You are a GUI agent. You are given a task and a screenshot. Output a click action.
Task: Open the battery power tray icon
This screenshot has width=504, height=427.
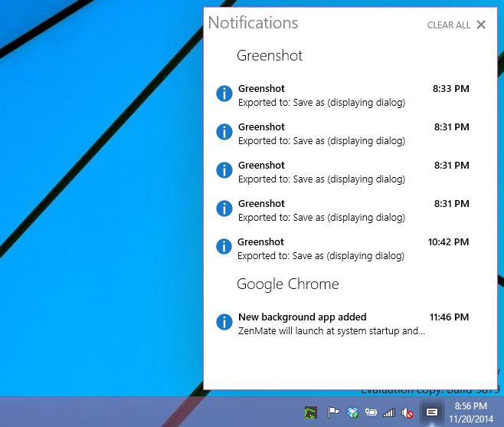(x=371, y=412)
